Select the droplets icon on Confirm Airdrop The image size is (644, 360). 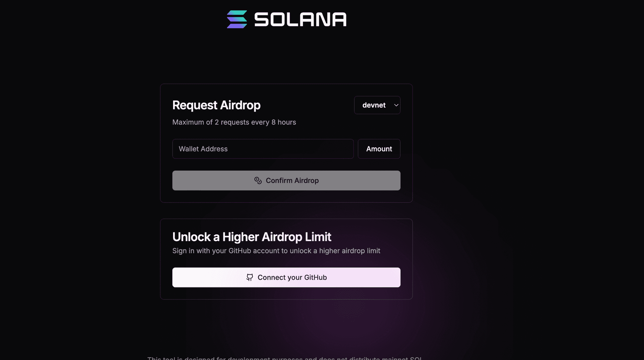point(258,180)
